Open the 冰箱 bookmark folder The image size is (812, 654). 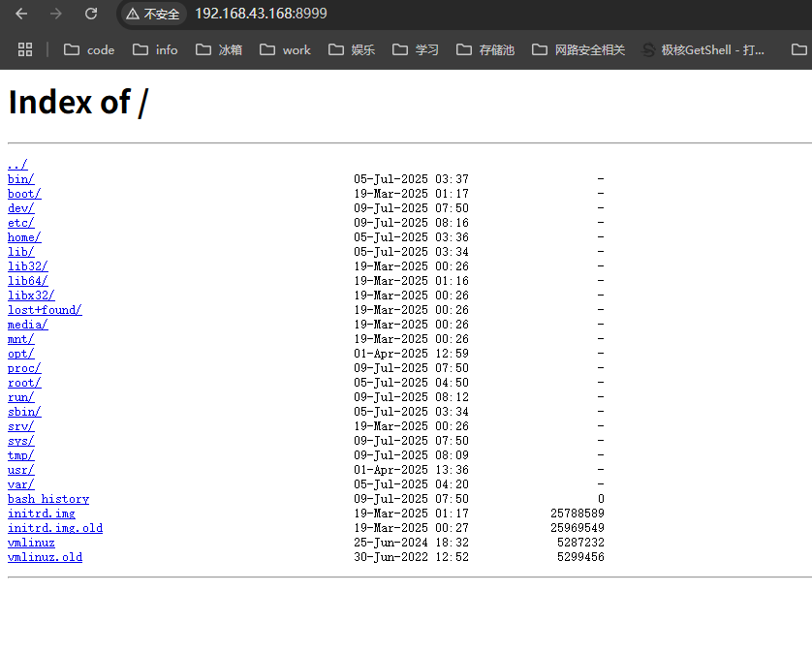pos(219,49)
